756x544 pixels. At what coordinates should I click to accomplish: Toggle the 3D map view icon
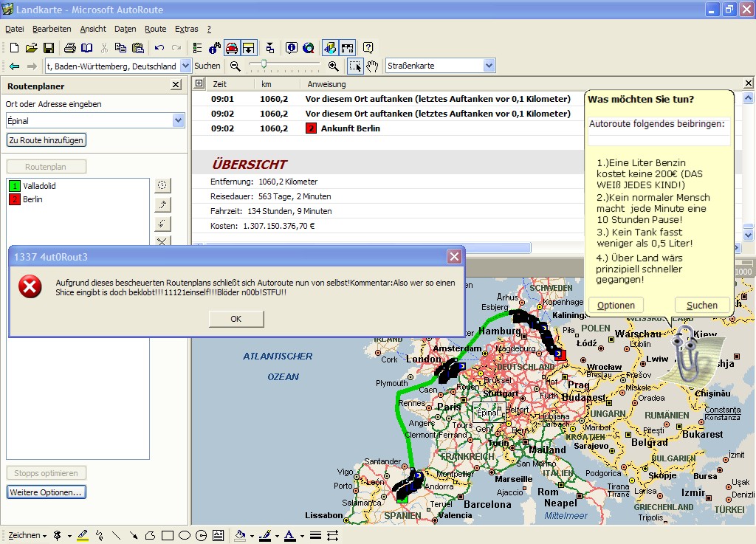330,48
